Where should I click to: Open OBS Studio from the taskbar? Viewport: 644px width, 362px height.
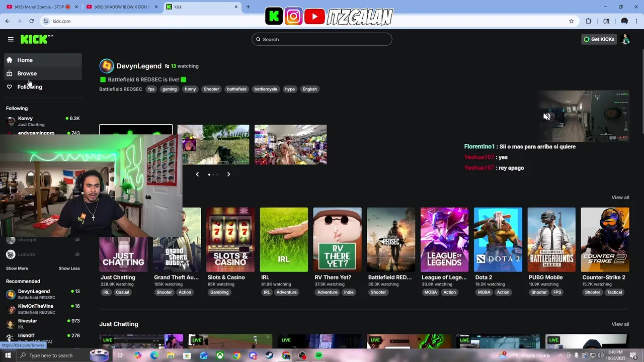(302, 355)
